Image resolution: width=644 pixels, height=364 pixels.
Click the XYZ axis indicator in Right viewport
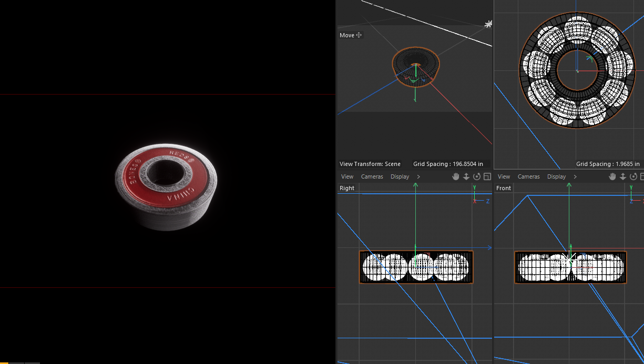(x=479, y=195)
